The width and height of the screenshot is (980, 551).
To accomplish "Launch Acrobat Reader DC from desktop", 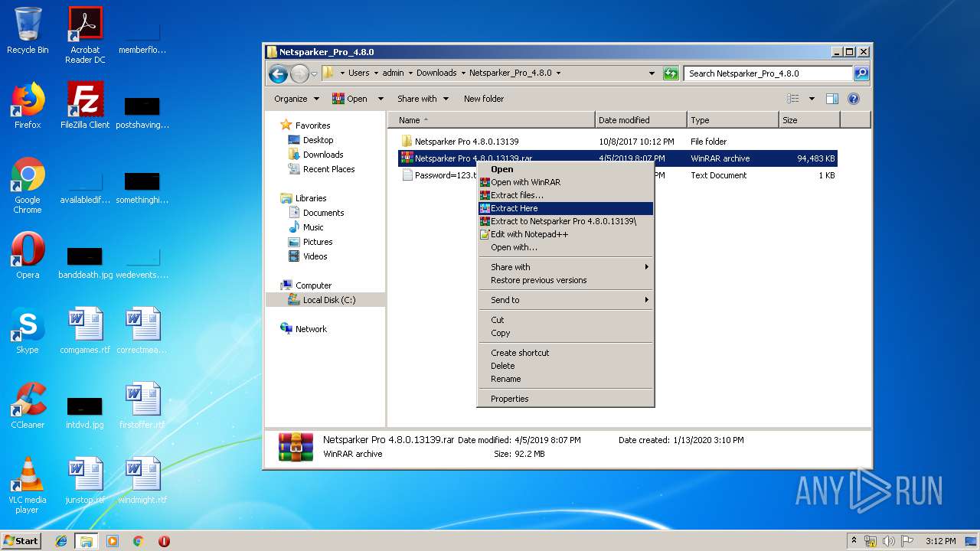I will pyautogui.click(x=85, y=34).
